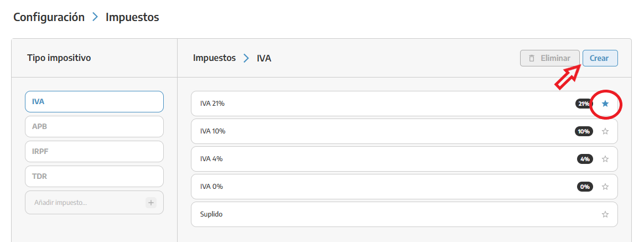Open the IRPF tax type
Screen dimensions: 644x242
(x=95, y=152)
